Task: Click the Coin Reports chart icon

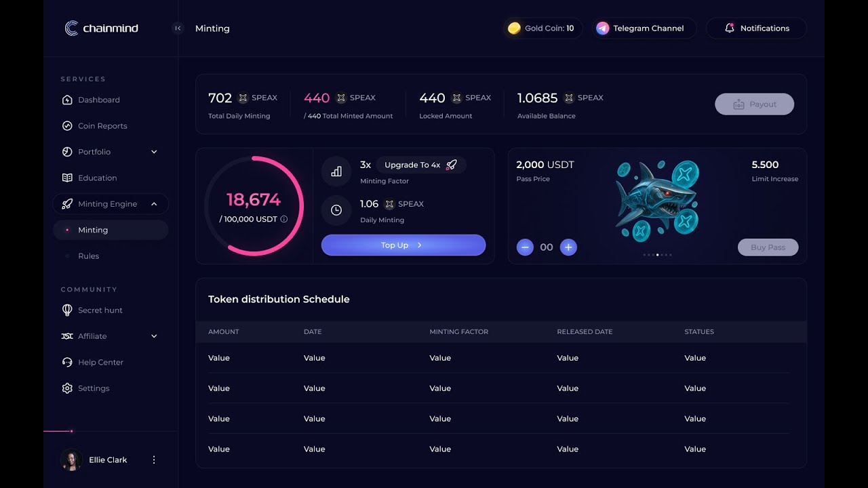Action: (67, 125)
